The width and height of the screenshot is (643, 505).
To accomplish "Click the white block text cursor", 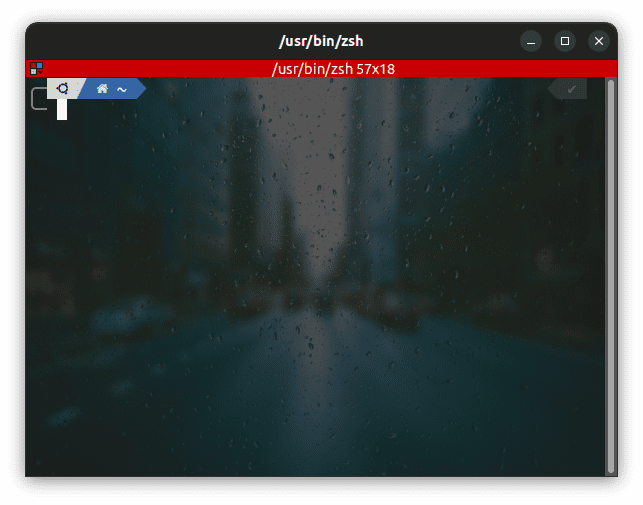I will click(62, 109).
